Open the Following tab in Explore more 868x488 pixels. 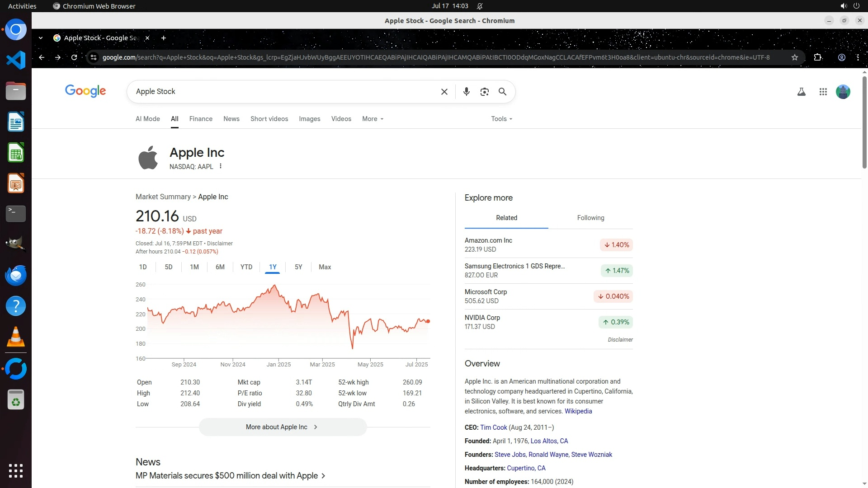(x=590, y=218)
